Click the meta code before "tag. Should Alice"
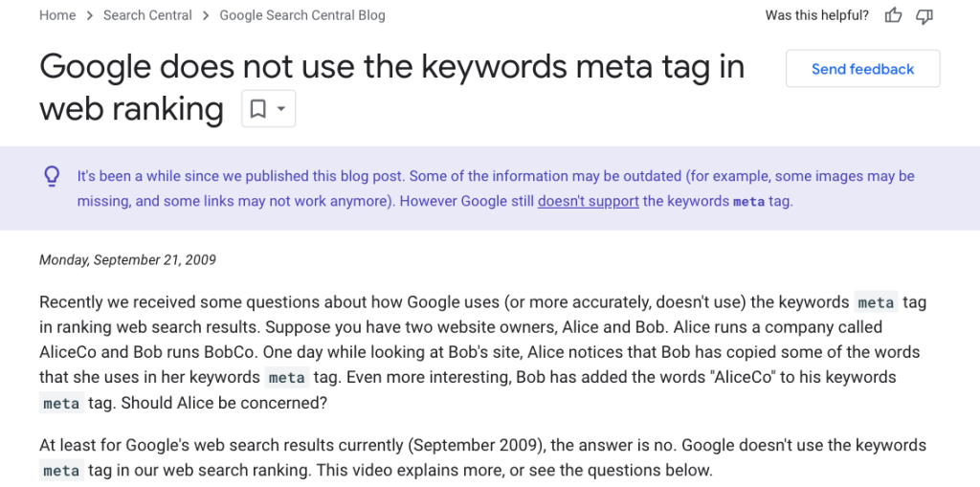Viewport: 980px width, 487px height. 61,403
